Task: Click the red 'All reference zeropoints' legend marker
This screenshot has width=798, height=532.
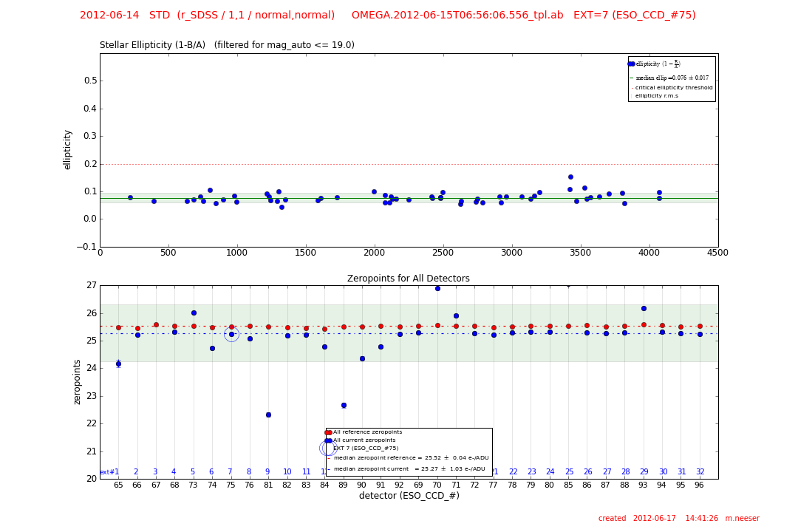Action: click(x=328, y=432)
